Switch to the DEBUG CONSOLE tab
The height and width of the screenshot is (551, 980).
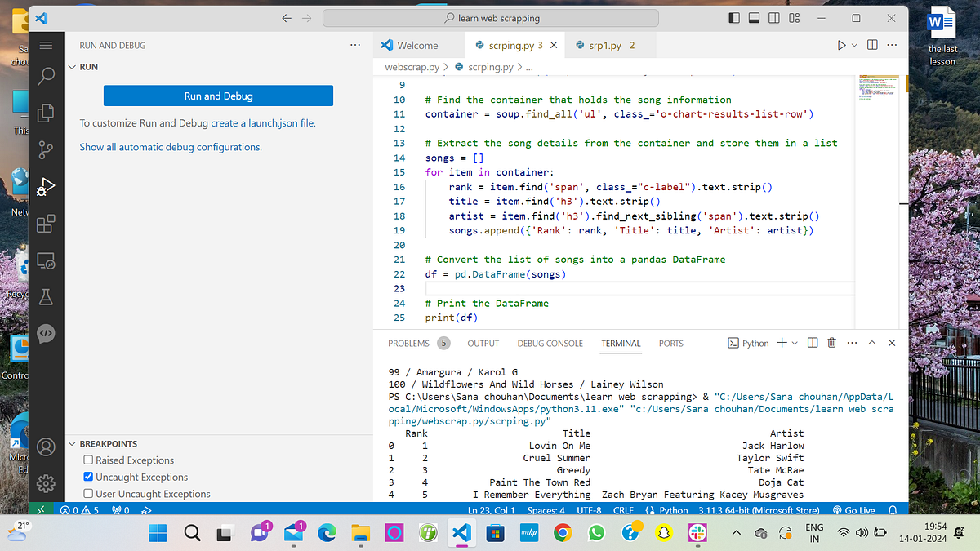click(550, 344)
